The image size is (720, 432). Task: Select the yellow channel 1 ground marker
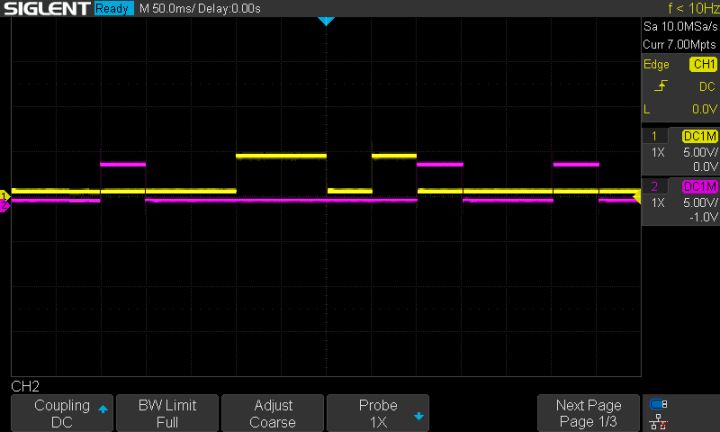(5, 195)
